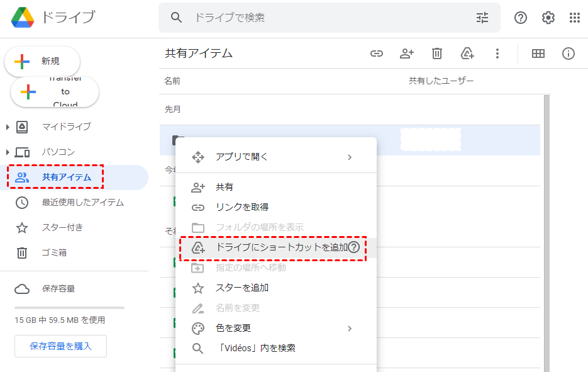Click the add shortcut to Drive toolbar icon
588x372 pixels.
[x=467, y=54]
